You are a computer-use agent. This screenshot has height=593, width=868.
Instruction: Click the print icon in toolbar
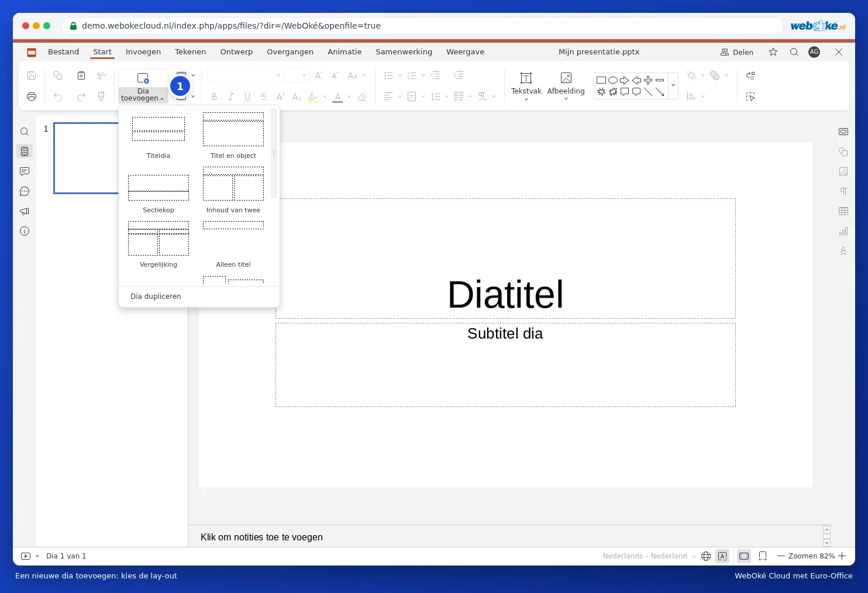tap(32, 96)
